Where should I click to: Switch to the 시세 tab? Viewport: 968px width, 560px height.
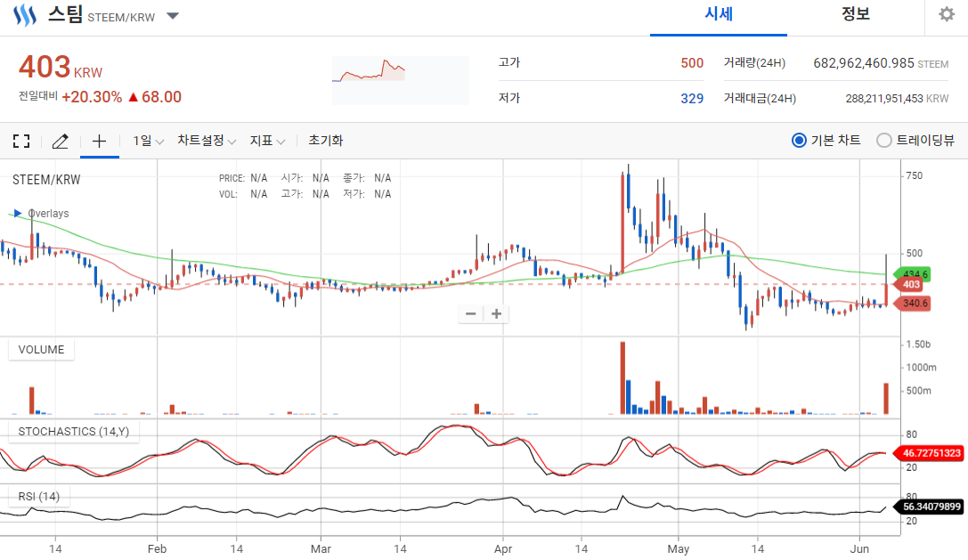point(719,14)
